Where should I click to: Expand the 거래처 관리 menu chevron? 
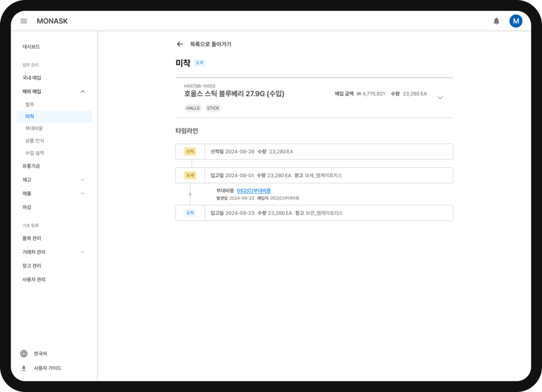(x=83, y=252)
